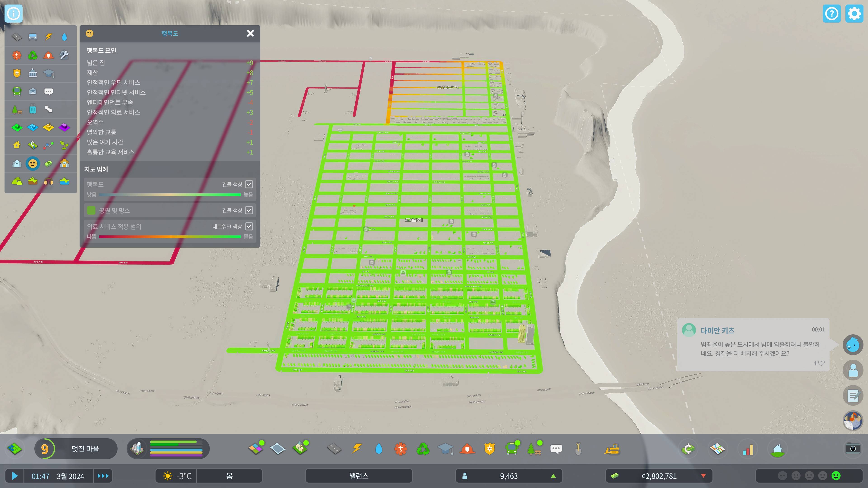
Task: Uncheck 건물 색상 for 공원 및 명소
Action: 249,210
